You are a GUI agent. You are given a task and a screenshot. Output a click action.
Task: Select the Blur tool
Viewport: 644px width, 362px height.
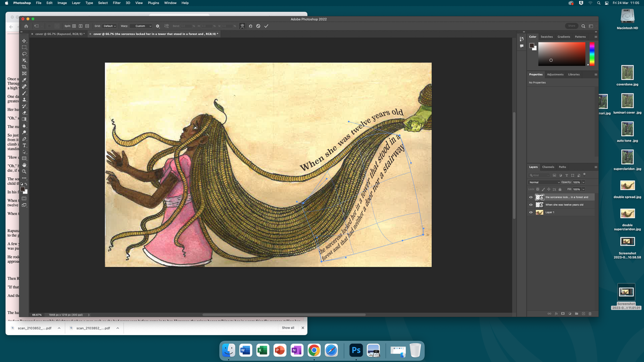(24, 126)
